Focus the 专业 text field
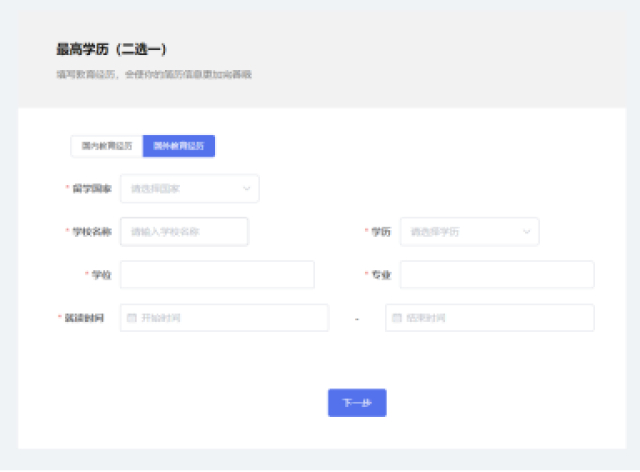640x472 pixels. click(497, 275)
